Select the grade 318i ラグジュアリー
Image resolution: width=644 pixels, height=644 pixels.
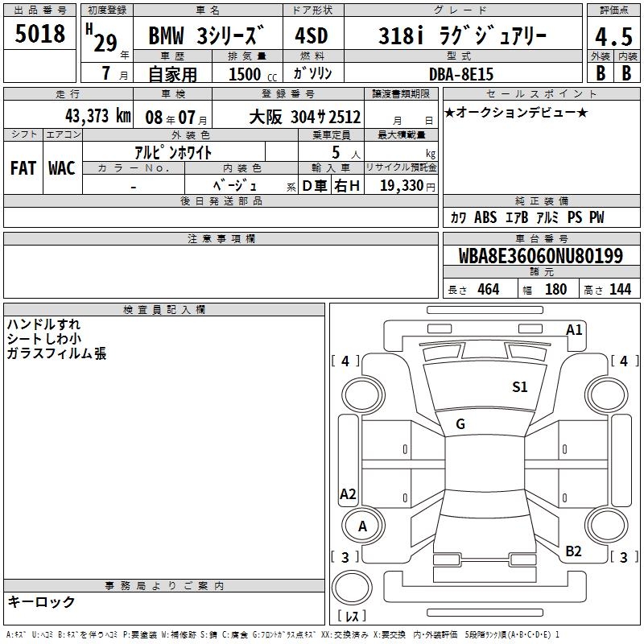(x=462, y=35)
